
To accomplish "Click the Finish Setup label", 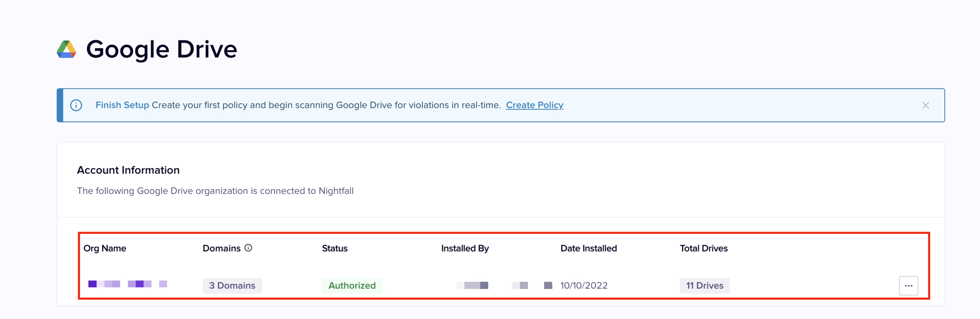I will pyautogui.click(x=122, y=105).
